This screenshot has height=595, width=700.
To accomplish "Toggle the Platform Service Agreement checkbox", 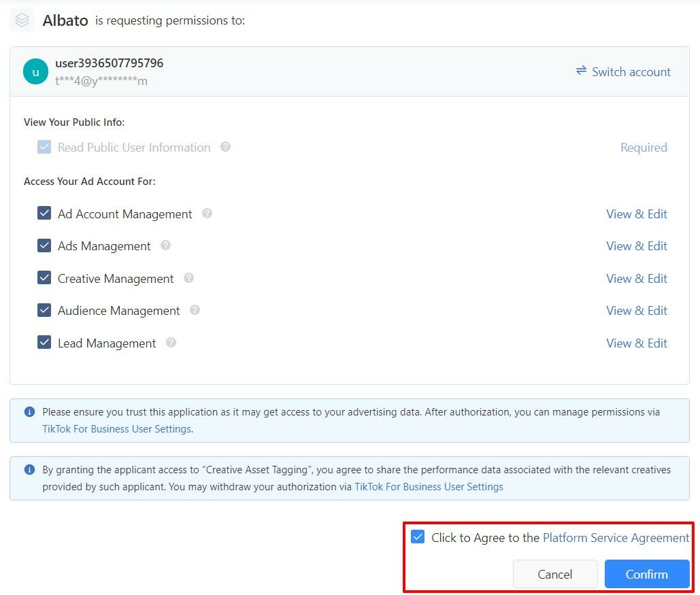I will pos(418,537).
